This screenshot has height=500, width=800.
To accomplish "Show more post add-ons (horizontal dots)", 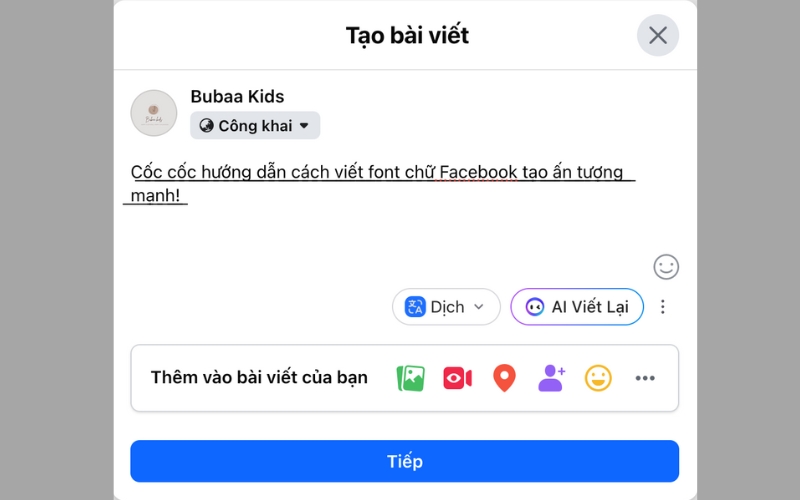I will [645, 378].
